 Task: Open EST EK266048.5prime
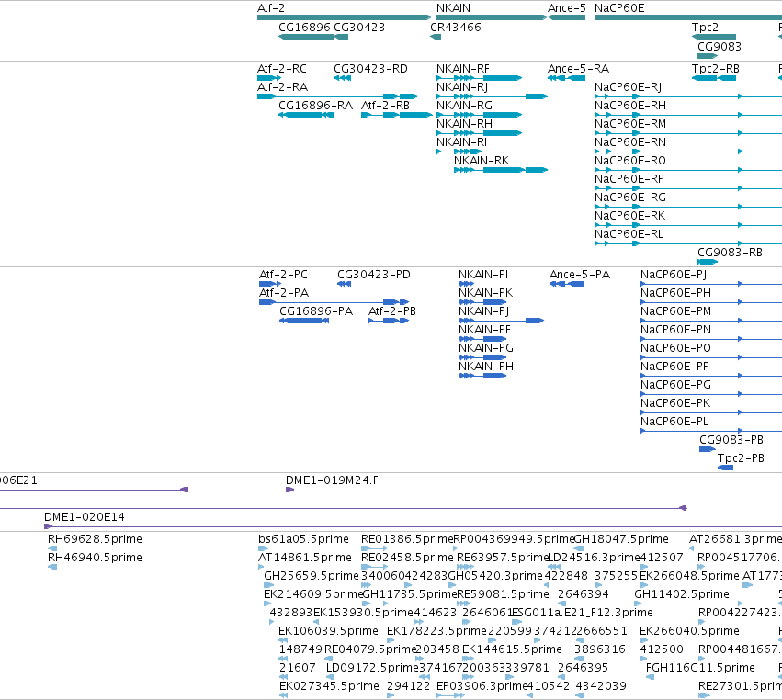644,585
